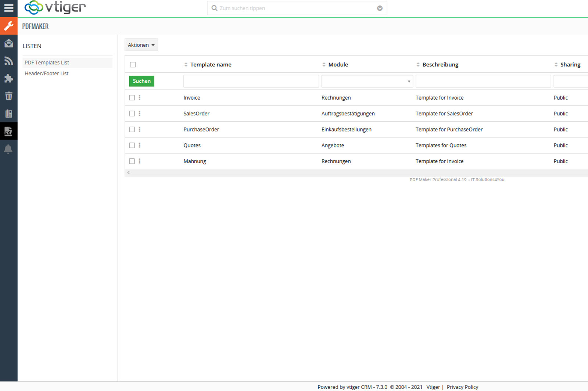588x391 pixels.
Task: Click the green Suchen button
Action: (x=141, y=81)
